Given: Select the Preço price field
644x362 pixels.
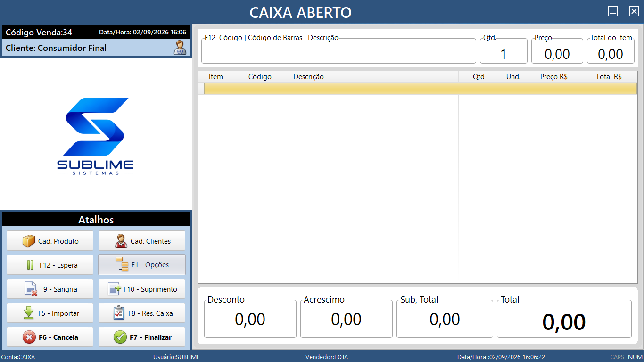Looking at the screenshot, I should click(557, 52).
